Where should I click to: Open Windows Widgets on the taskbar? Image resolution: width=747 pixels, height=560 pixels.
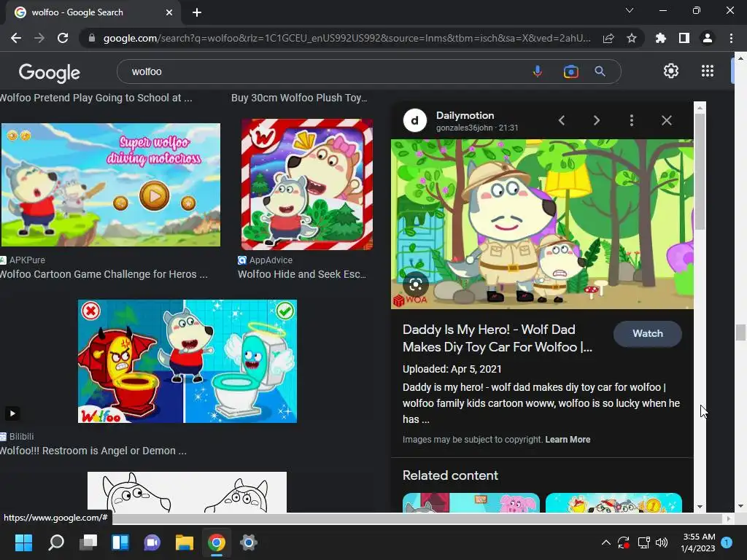pos(120,542)
